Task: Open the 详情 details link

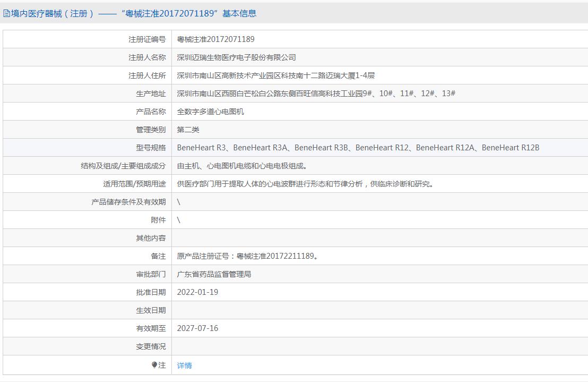Action: pos(185,366)
